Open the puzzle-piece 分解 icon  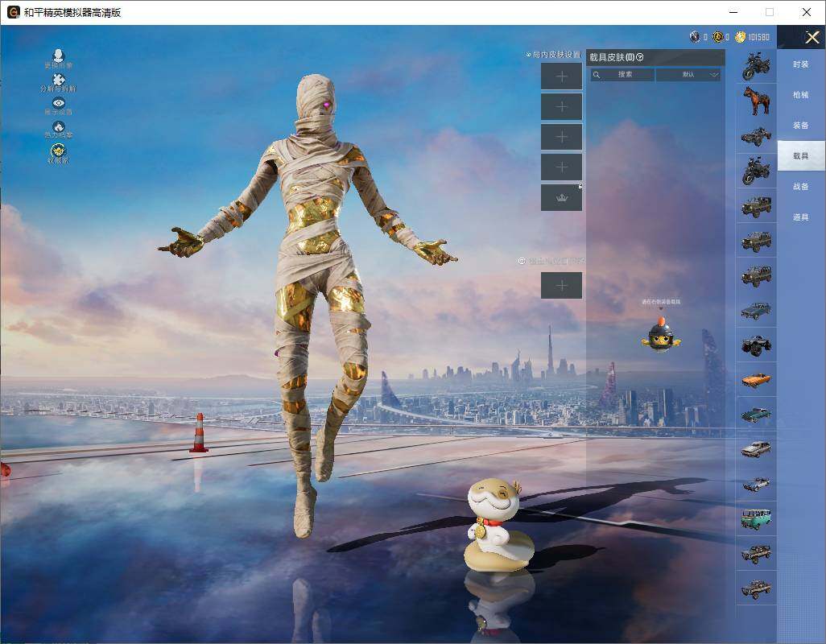59,79
